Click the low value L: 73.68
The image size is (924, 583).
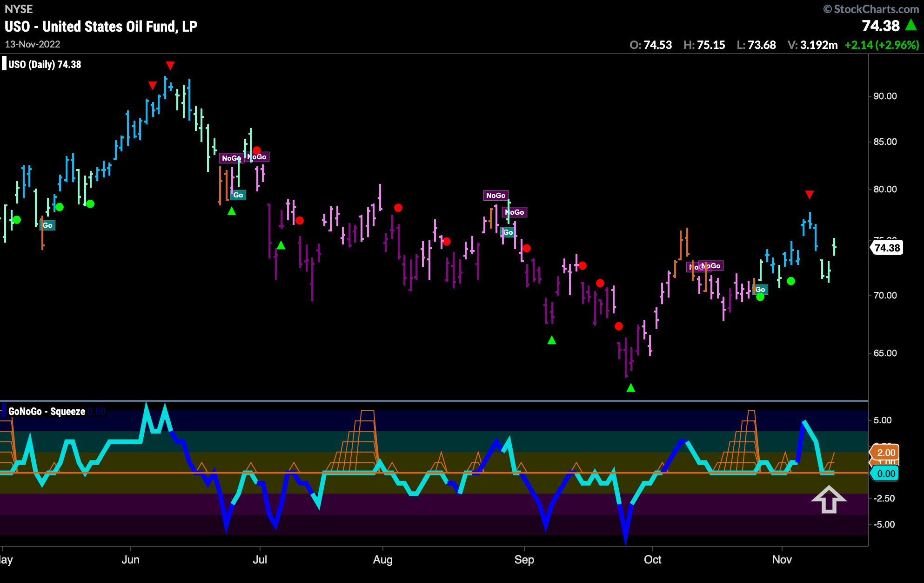coord(756,45)
